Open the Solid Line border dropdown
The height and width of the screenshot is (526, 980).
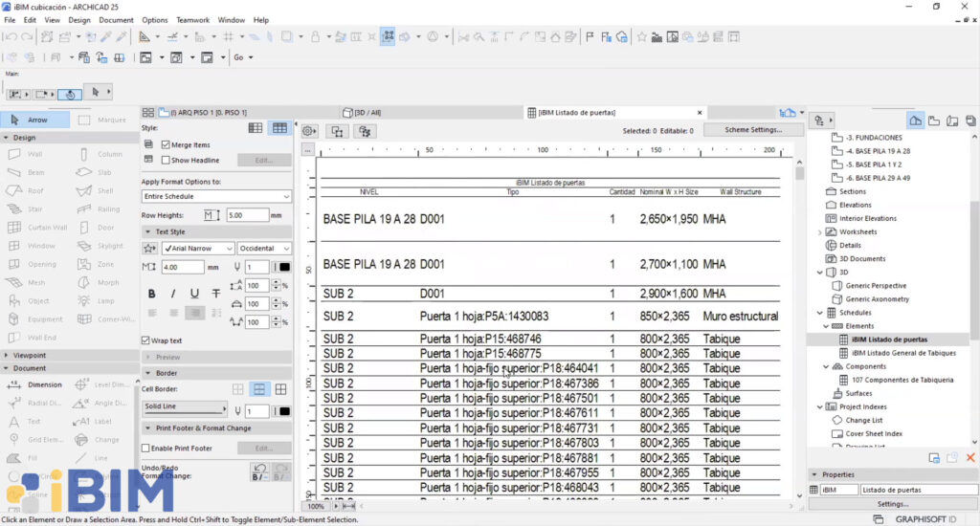(184, 406)
